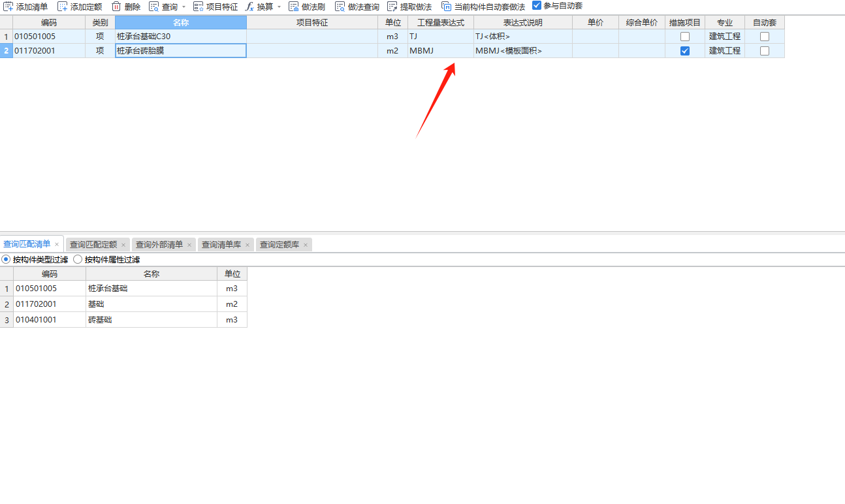Click the lower table's 单位 column header
Screen dimensions: 845x504
232,274
